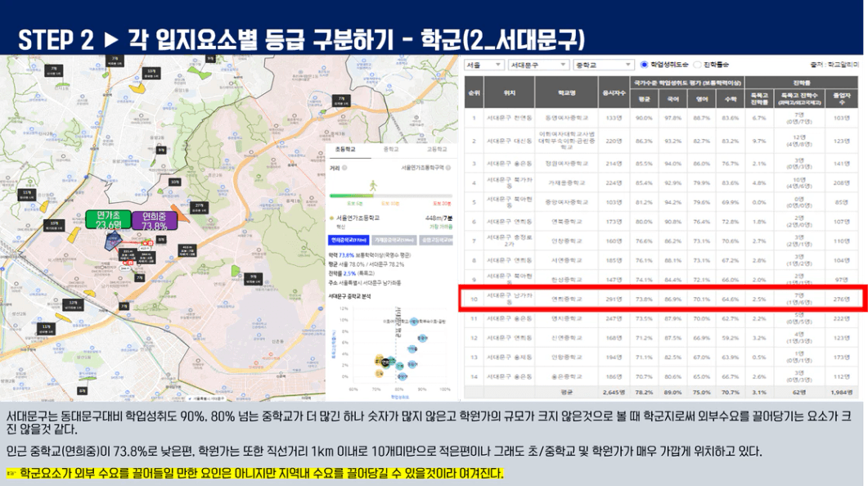The width and height of the screenshot is (868, 486).
Task: Click the 학교명 column header
Action: pyautogui.click(x=566, y=92)
